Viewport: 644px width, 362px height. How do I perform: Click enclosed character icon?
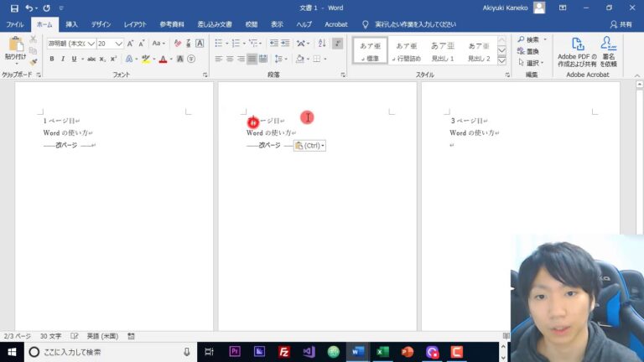(191, 59)
